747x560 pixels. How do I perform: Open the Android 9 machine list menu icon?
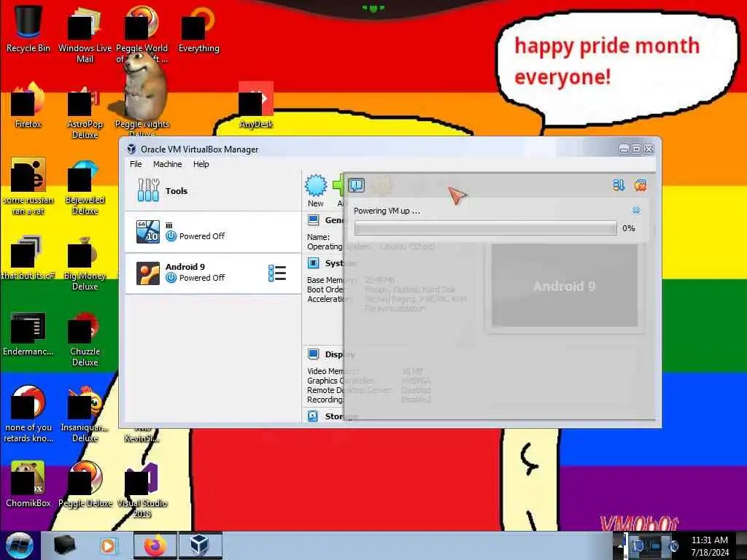[277, 273]
